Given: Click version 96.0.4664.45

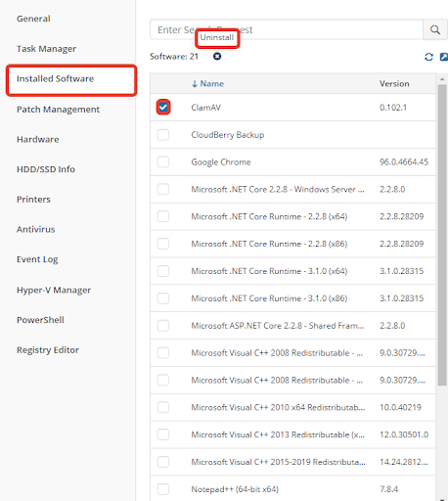Looking at the screenshot, I should tap(404, 162).
